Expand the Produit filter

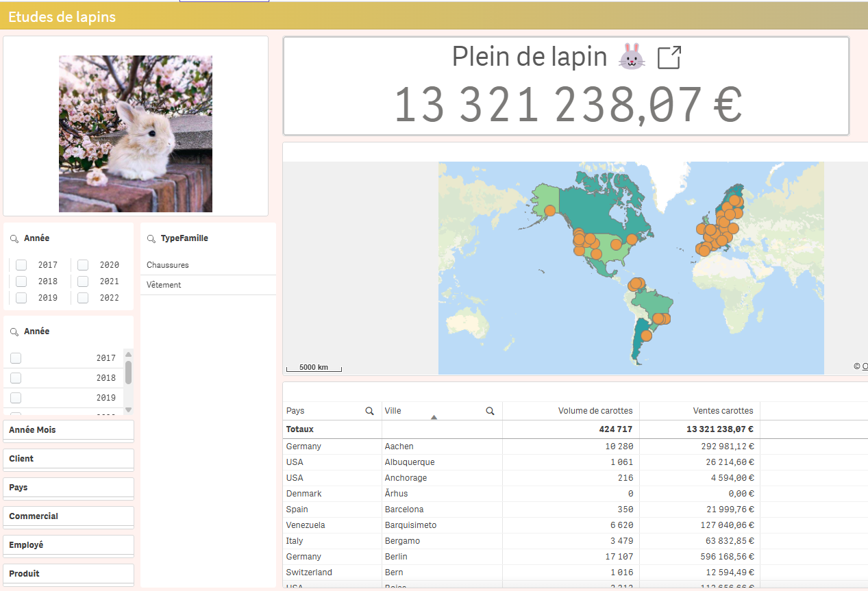[x=69, y=574]
